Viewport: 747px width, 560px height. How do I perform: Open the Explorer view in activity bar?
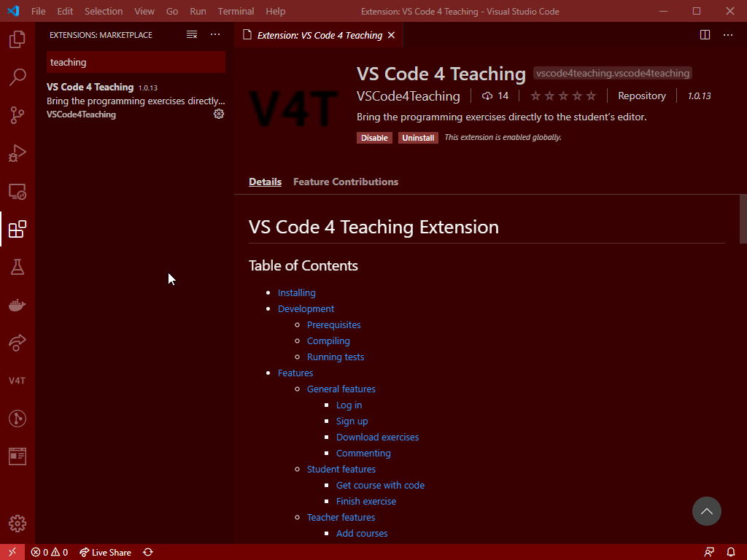[x=18, y=39]
